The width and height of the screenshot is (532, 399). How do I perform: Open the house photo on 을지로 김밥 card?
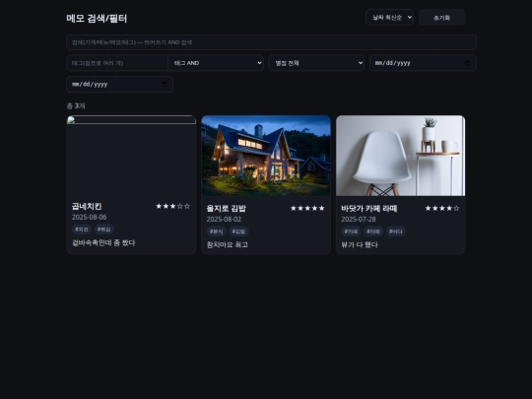coord(266,156)
